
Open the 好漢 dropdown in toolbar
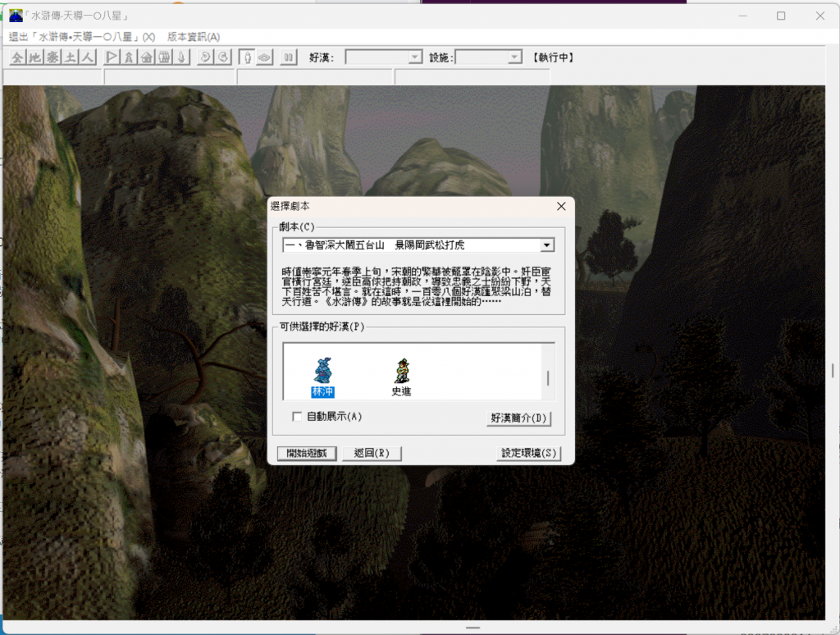415,57
